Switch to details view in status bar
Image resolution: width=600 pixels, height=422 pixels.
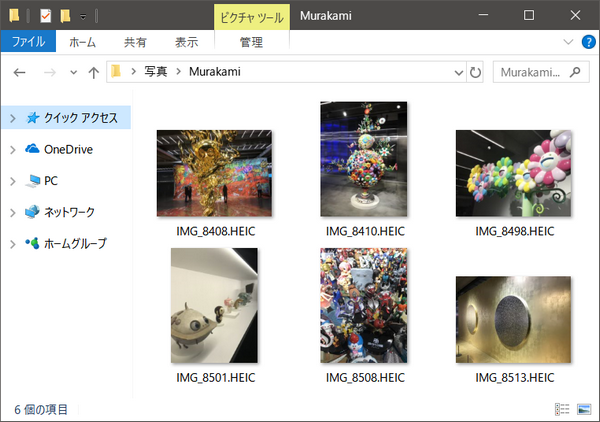(x=562, y=409)
